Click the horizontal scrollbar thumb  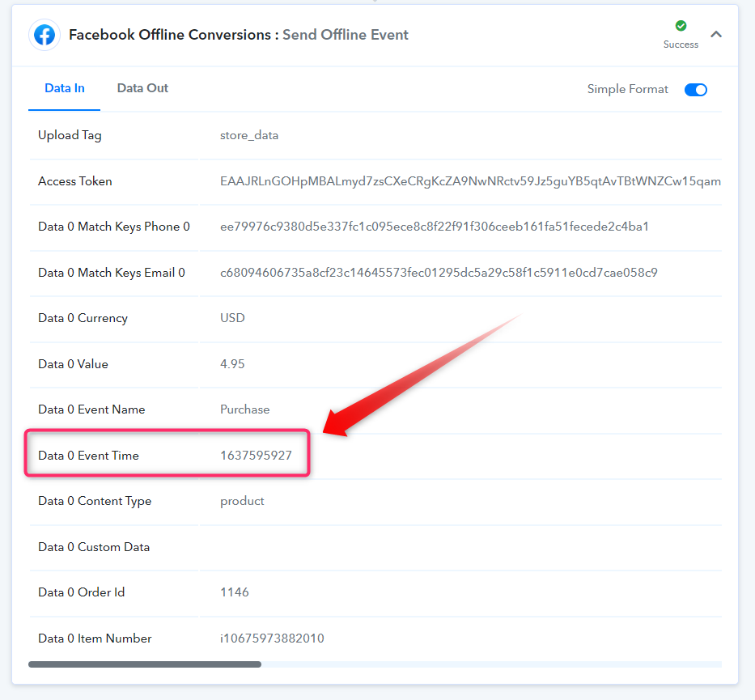pyautogui.click(x=145, y=664)
